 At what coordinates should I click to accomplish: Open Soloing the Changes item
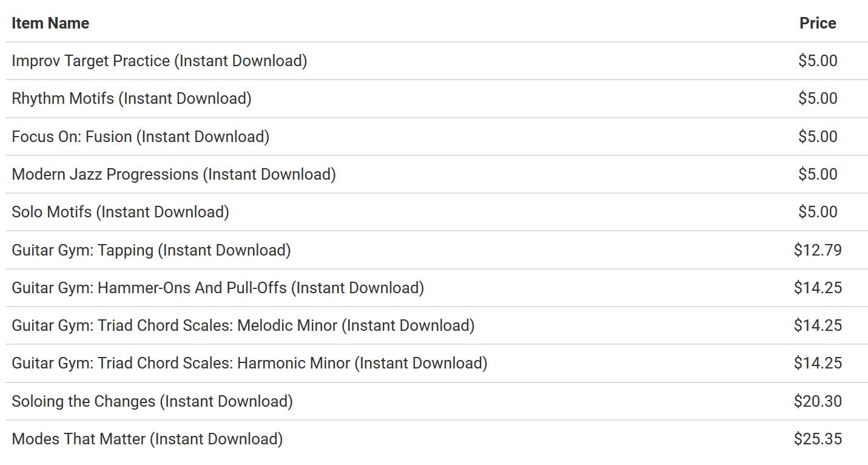(152, 401)
